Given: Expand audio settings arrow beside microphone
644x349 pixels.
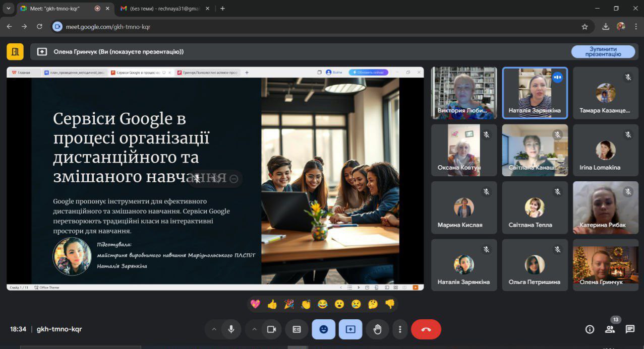Looking at the screenshot, I should click(x=214, y=329).
